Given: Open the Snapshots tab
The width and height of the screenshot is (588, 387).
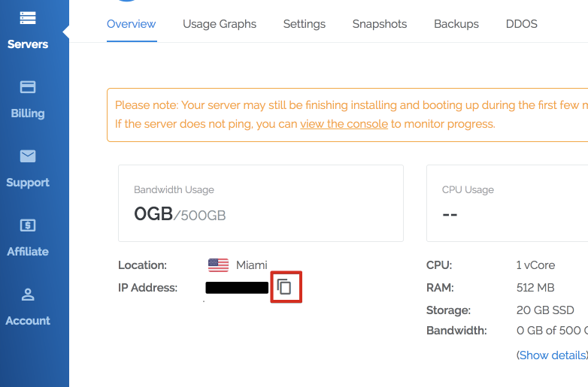Looking at the screenshot, I should [x=380, y=24].
